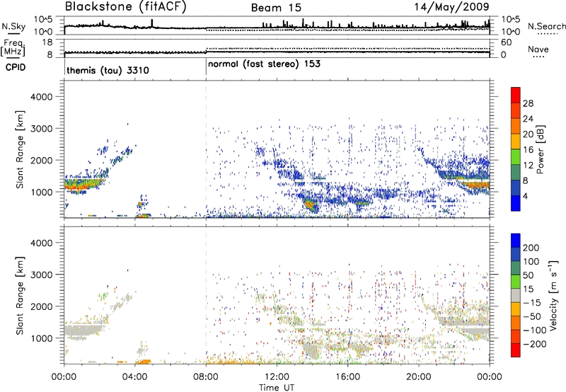
Task: Click the orange velocity patch near 04:30
Action: 144,361
